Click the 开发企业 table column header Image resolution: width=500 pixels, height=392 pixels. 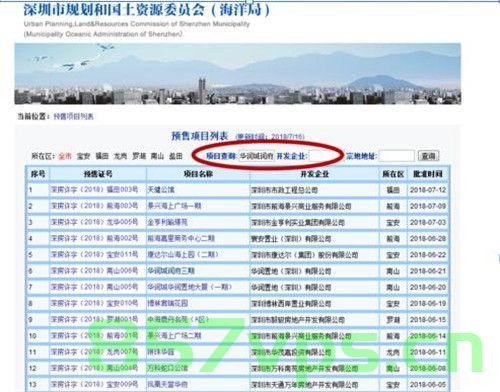pyautogui.click(x=315, y=174)
